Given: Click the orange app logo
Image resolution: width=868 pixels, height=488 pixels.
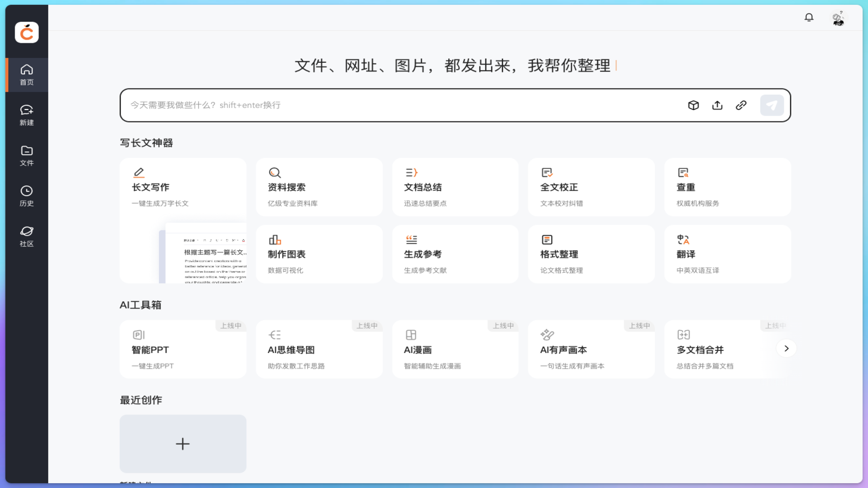Looking at the screenshot, I should [26, 33].
